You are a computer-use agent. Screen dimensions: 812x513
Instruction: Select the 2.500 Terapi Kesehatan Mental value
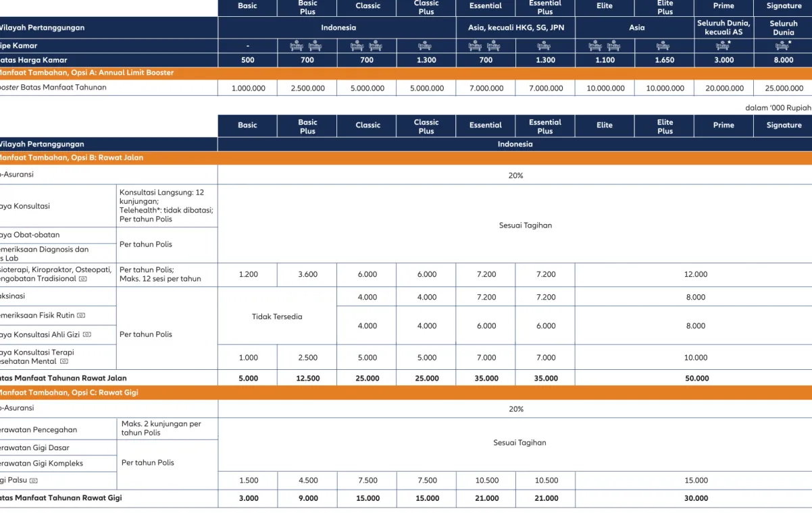(307, 357)
